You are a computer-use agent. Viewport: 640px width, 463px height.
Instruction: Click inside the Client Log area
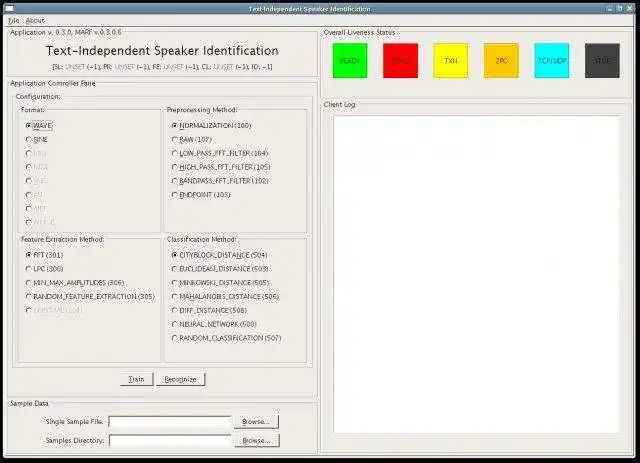pos(476,274)
